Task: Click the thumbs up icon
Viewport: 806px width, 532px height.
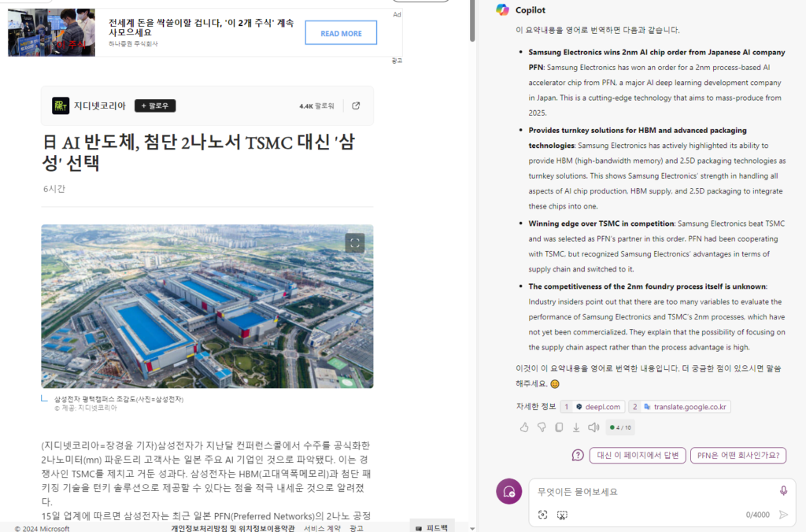Action: click(x=523, y=427)
